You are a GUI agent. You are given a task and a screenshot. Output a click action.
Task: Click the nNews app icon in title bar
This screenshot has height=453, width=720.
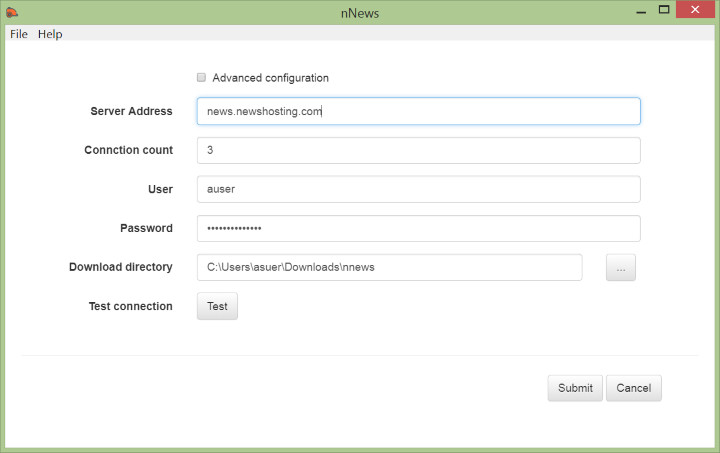point(12,12)
